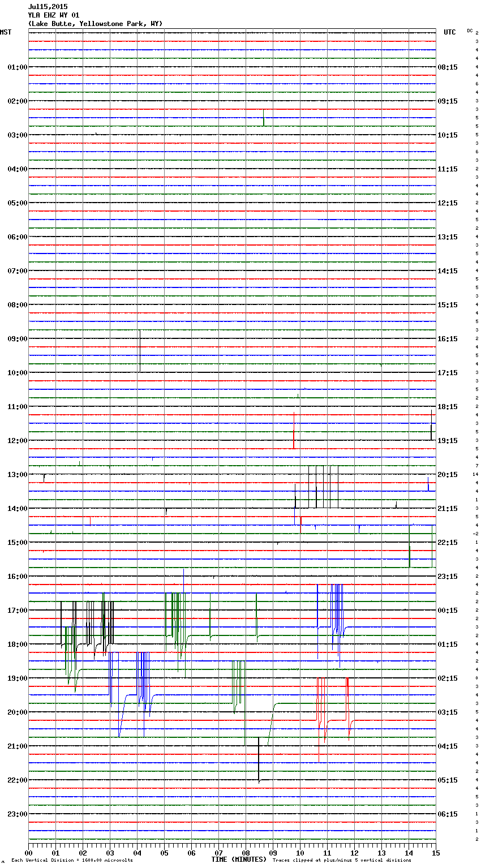Select minute tick label 15 on x-axis
The image size is (481, 868).
point(436,853)
